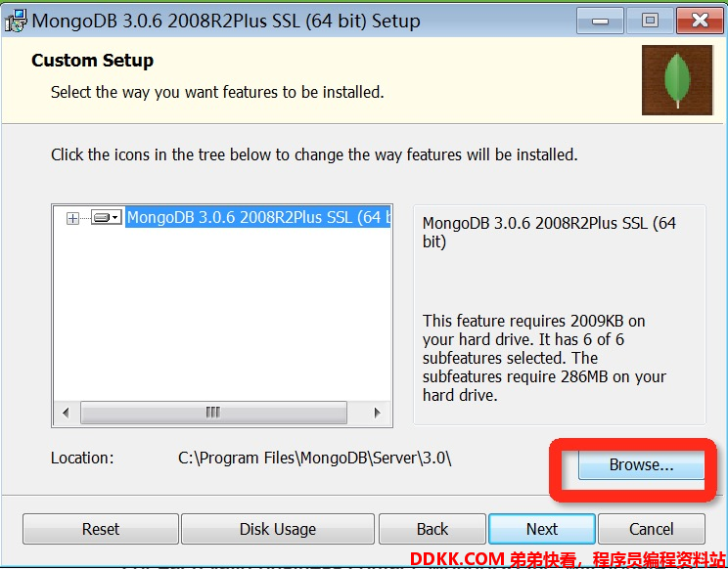
Task: Click the Browse... button to change location
Action: pos(641,464)
